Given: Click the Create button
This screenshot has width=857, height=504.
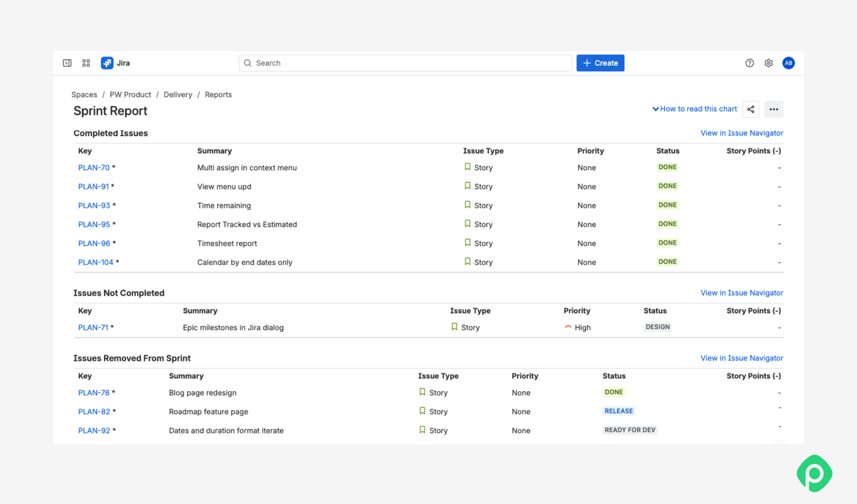Looking at the screenshot, I should [x=600, y=63].
